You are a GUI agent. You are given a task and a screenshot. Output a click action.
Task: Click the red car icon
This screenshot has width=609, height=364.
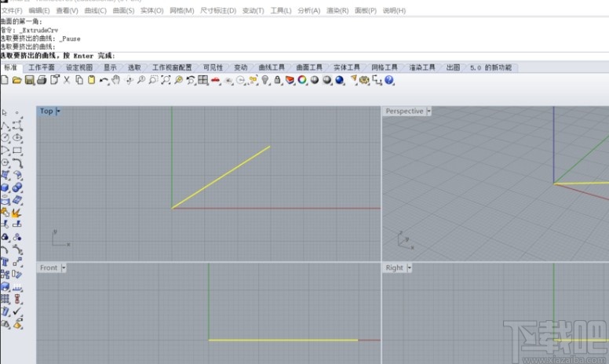(x=216, y=80)
